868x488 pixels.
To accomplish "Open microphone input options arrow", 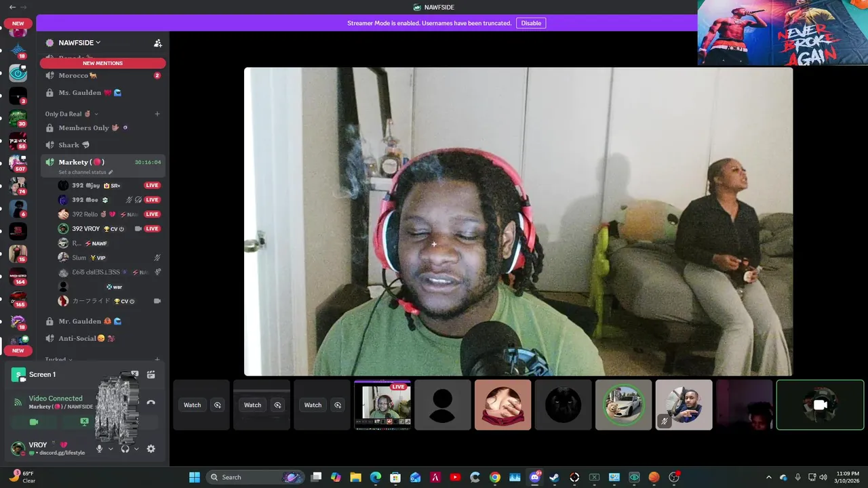I will [111, 449].
